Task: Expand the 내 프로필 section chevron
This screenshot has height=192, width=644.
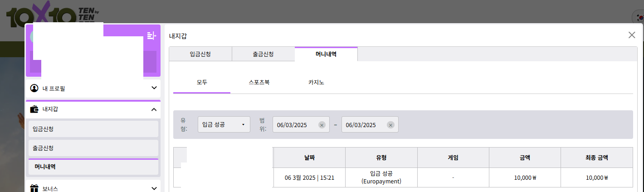Action: (x=154, y=88)
